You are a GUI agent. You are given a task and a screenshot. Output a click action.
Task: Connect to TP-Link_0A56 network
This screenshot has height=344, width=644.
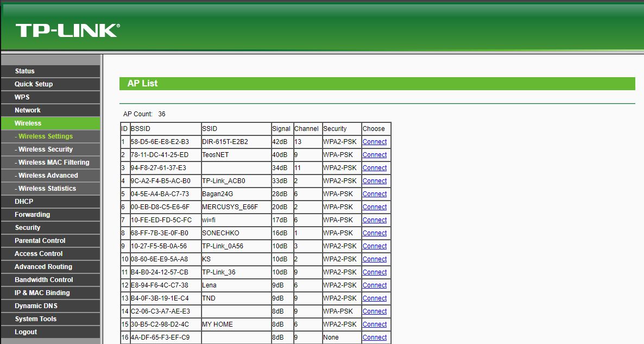(375, 246)
